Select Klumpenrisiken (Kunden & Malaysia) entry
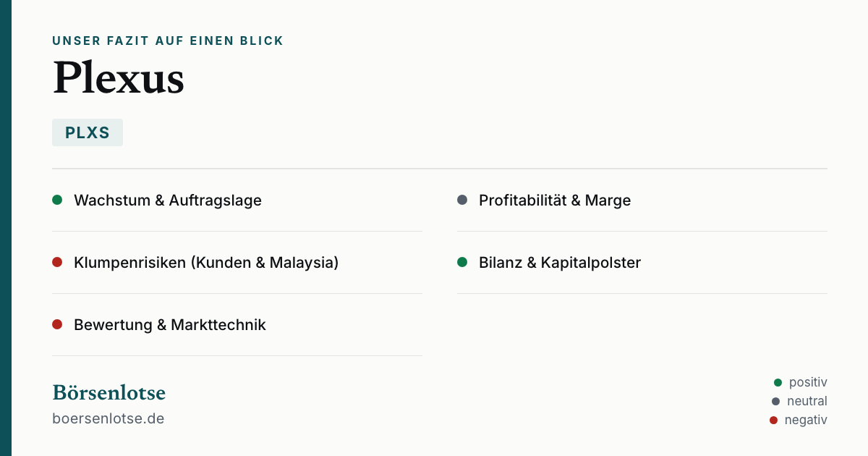 [237, 263]
